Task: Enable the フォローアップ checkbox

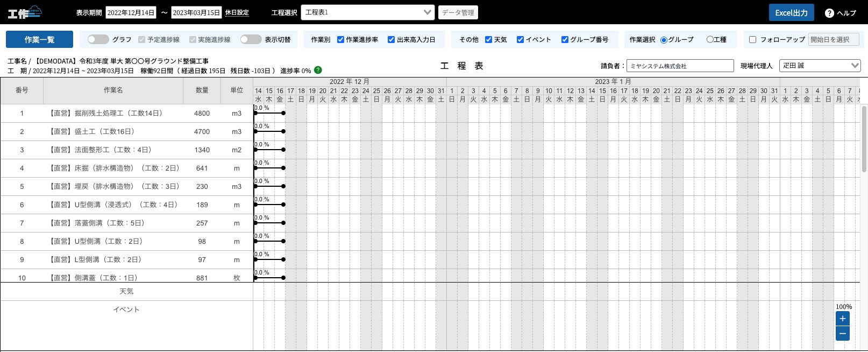Action: click(752, 39)
